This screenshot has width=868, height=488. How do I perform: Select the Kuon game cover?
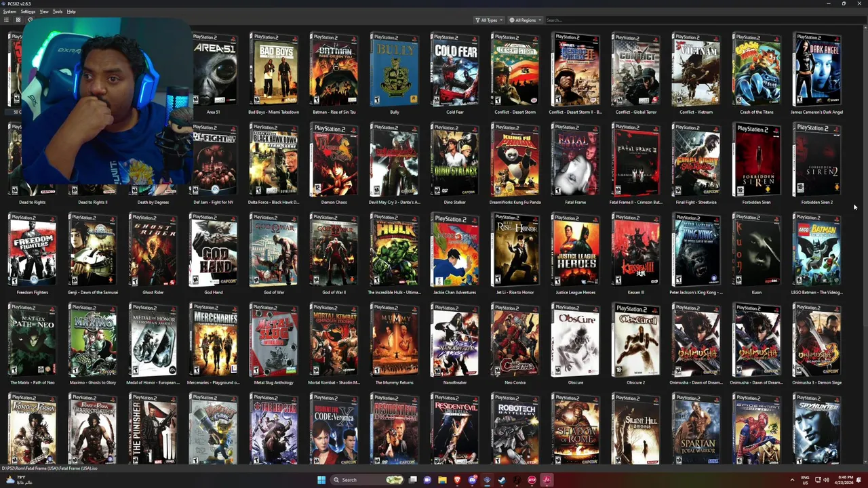click(x=757, y=250)
